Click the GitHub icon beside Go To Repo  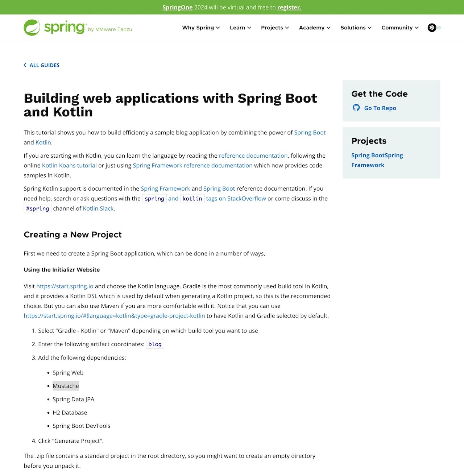356,108
